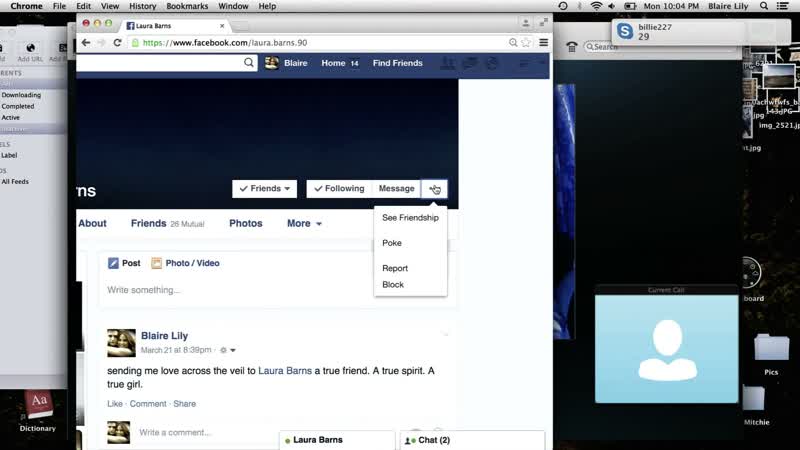
Task: Open Time Machine icon in menu bar
Action: coord(563,6)
